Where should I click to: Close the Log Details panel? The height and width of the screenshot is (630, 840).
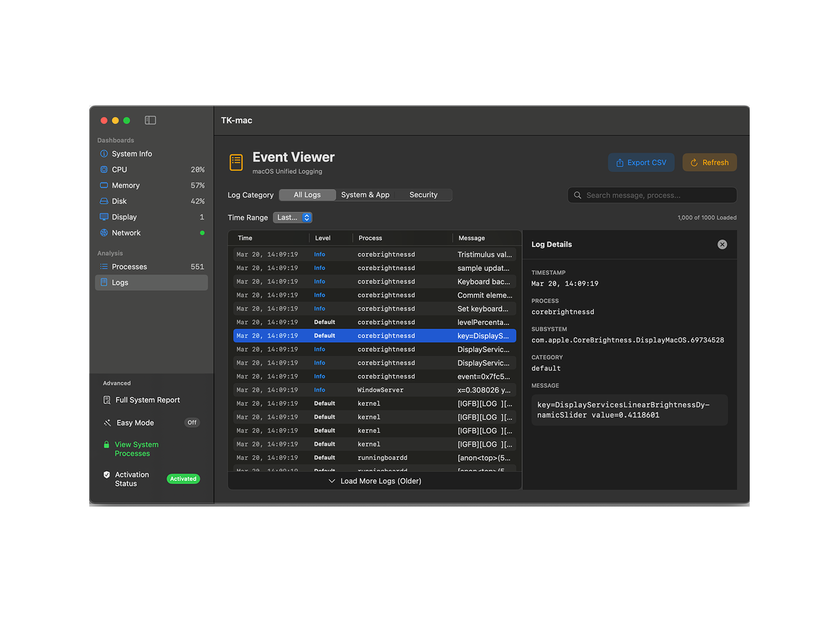point(722,245)
